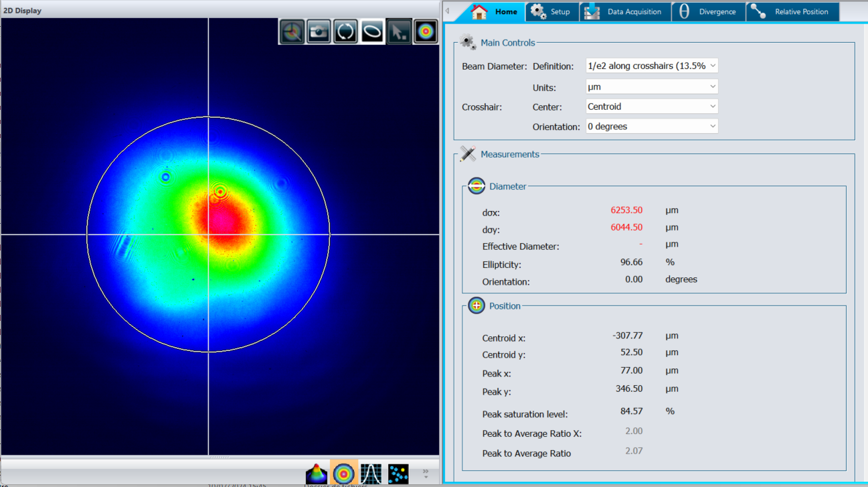Open the Relative Position tab
The height and width of the screenshot is (487, 868).
click(792, 12)
